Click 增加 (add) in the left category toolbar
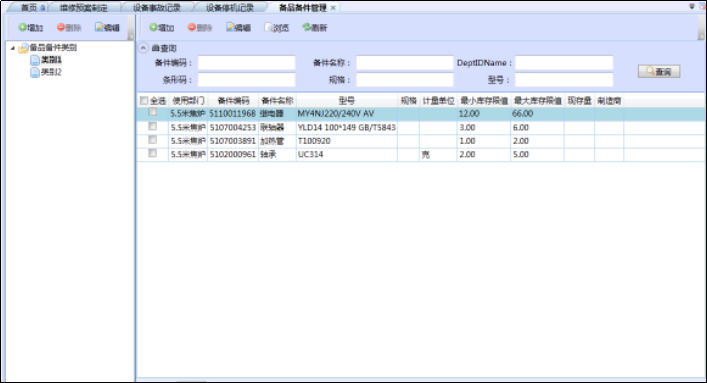Image resolution: width=707 pixels, height=383 pixels. click(31, 28)
